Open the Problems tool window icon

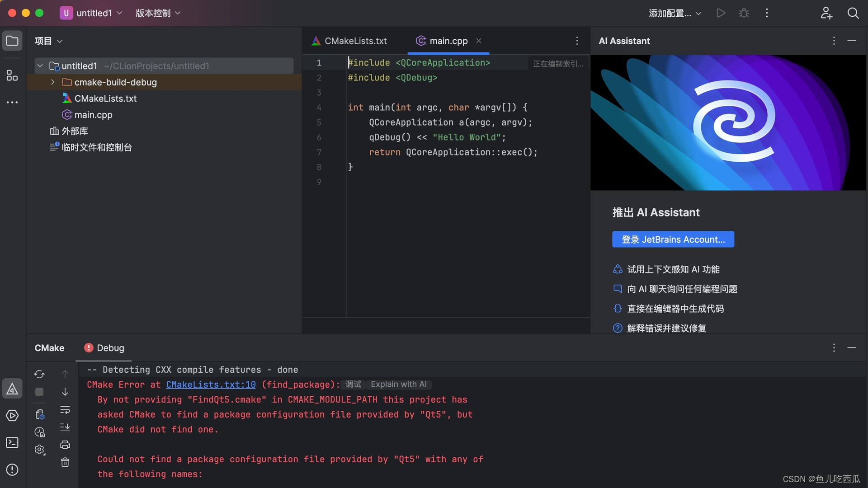coord(12,469)
